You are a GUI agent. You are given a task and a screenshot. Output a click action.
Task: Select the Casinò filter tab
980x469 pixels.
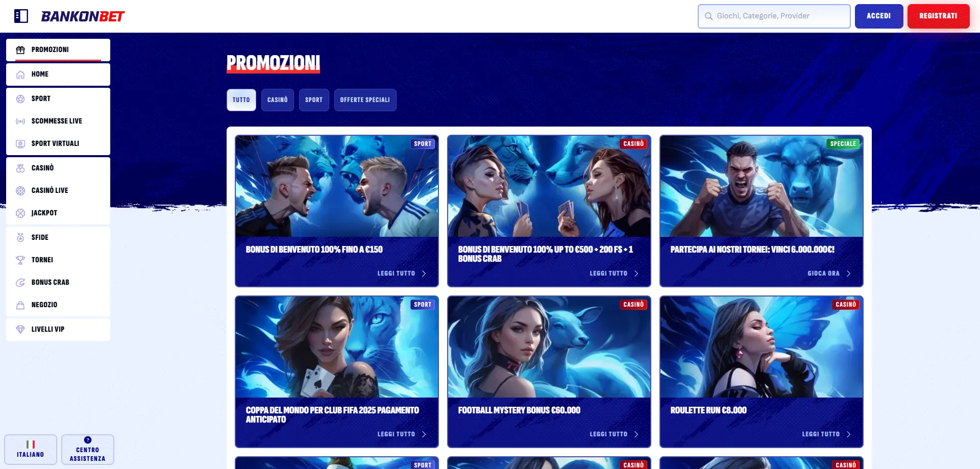pos(277,100)
